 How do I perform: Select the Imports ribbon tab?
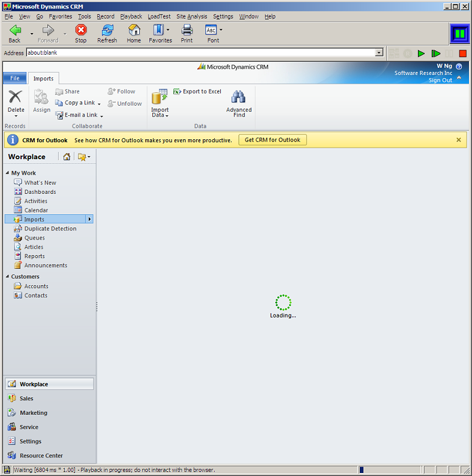pyautogui.click(x=43, y=79)
